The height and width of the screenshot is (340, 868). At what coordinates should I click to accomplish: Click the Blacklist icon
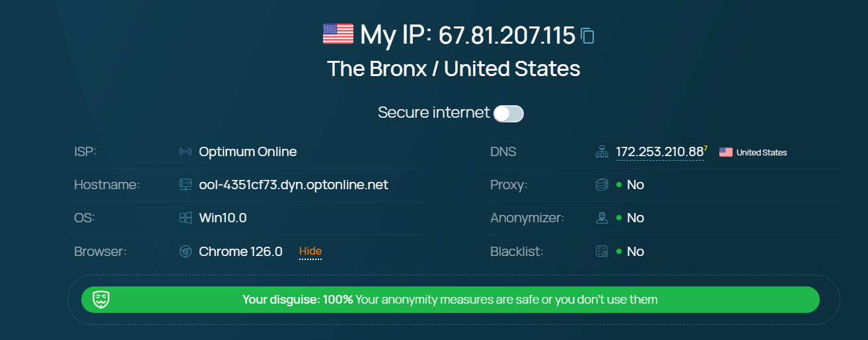coord(602,252)
